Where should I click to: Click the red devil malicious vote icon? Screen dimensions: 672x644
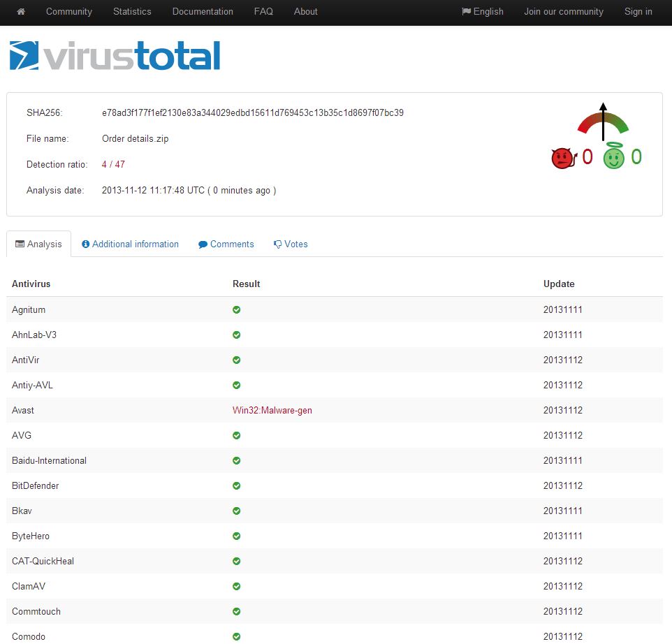(564, 158)
